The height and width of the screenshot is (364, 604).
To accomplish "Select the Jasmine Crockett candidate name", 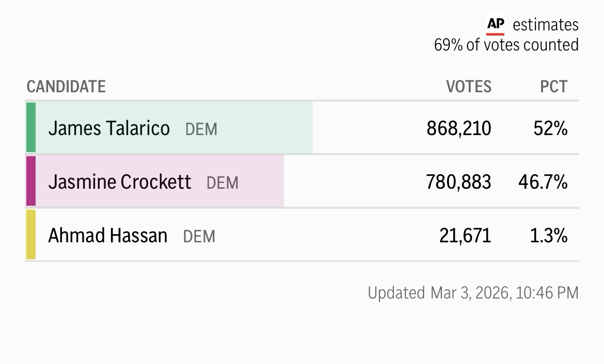I will 119,182.
